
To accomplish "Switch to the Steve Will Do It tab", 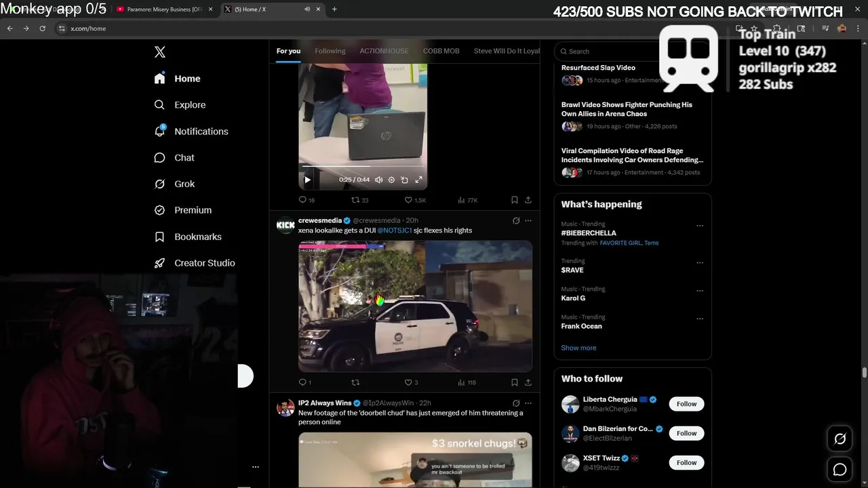I will click(x=507, y=51).
